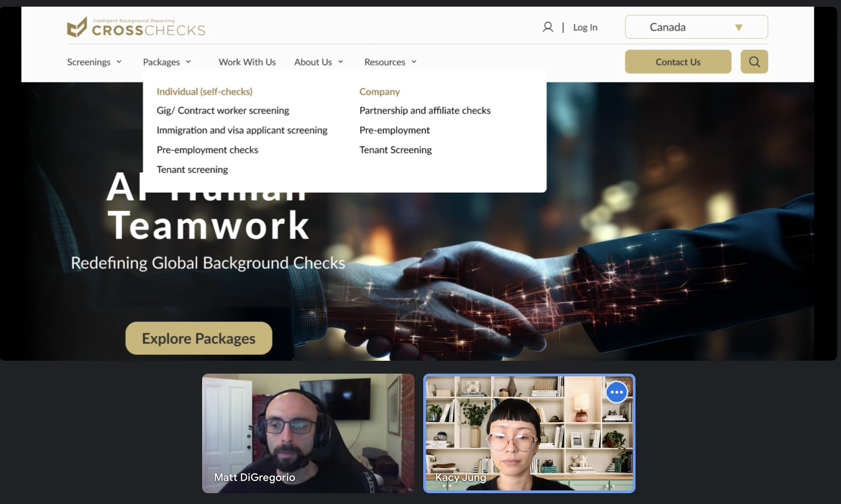Select Partnership and affiliate checks
The height and width of the screenshot is (504, 841).
425,111
